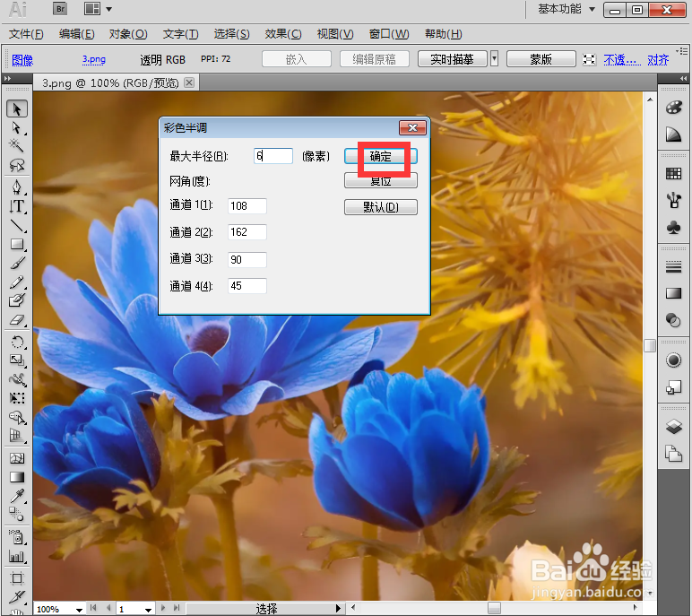Open the artboard number dropdown
Viewport: 692px width, 616px height.
point(149,610)
